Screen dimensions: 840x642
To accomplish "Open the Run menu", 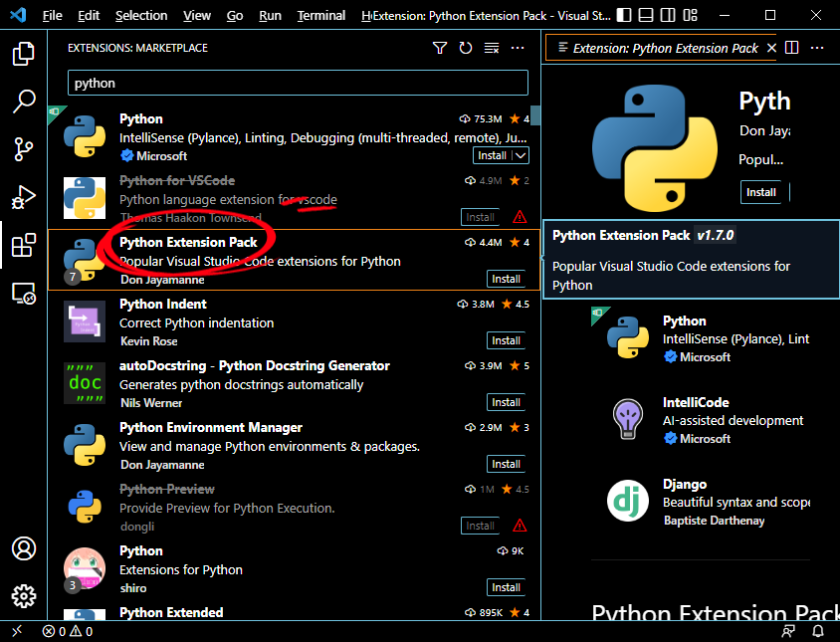I will [270, 16].
